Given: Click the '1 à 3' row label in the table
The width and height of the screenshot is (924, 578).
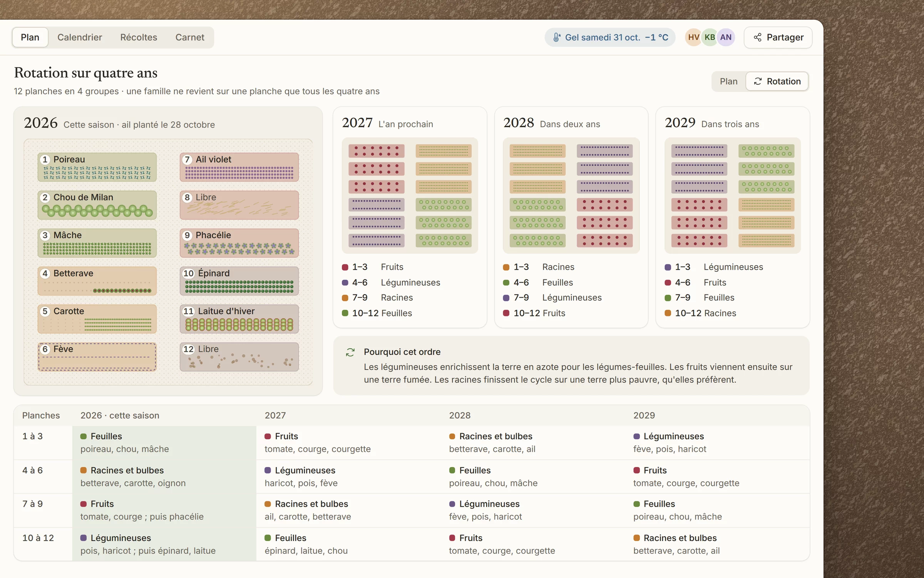Looking at the screenshot, I should (33, 436).
